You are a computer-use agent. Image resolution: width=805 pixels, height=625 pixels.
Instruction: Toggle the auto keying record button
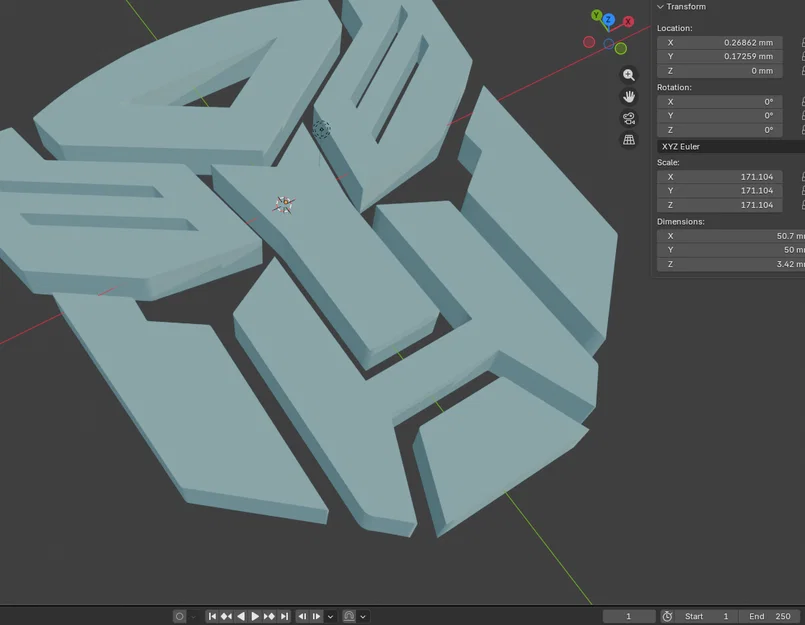(179, 616)
